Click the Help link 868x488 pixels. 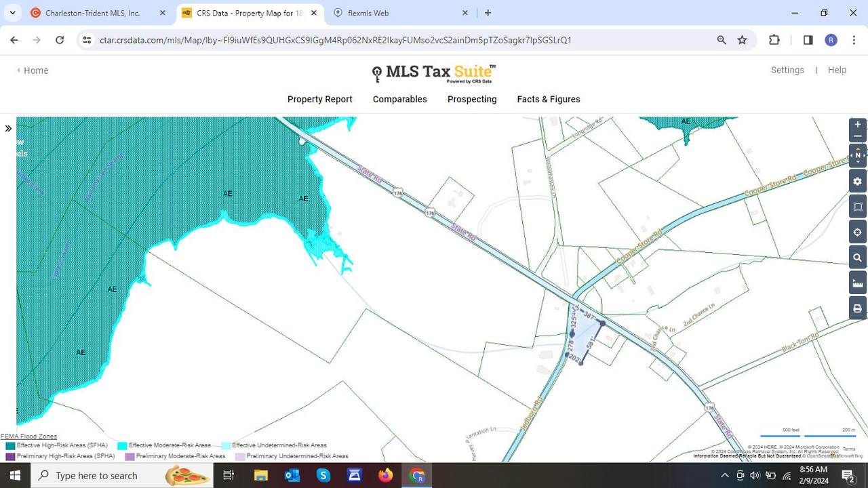point(837,70)
